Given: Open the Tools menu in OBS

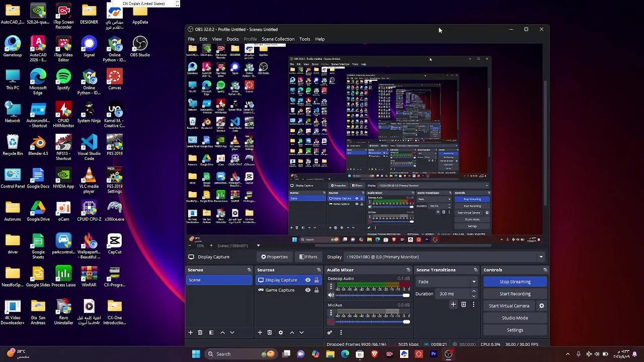Looking at the screenshot, I should tap(304, 39).
